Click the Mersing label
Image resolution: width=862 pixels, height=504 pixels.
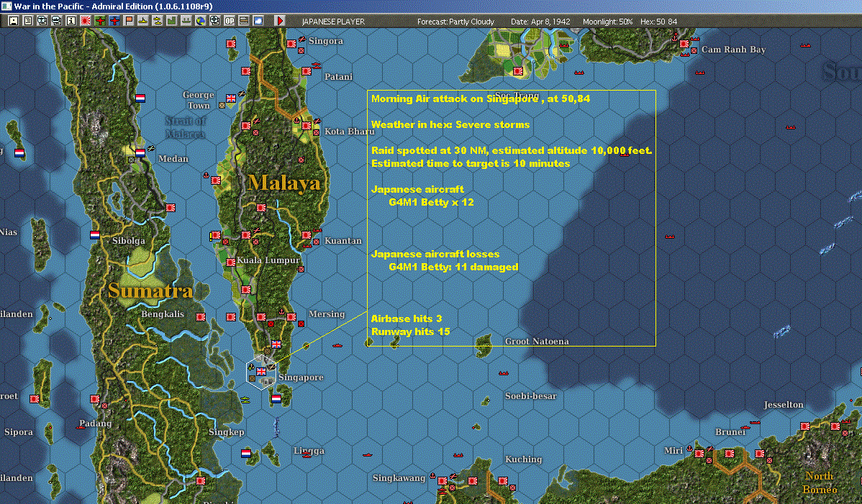pos(327,314)
